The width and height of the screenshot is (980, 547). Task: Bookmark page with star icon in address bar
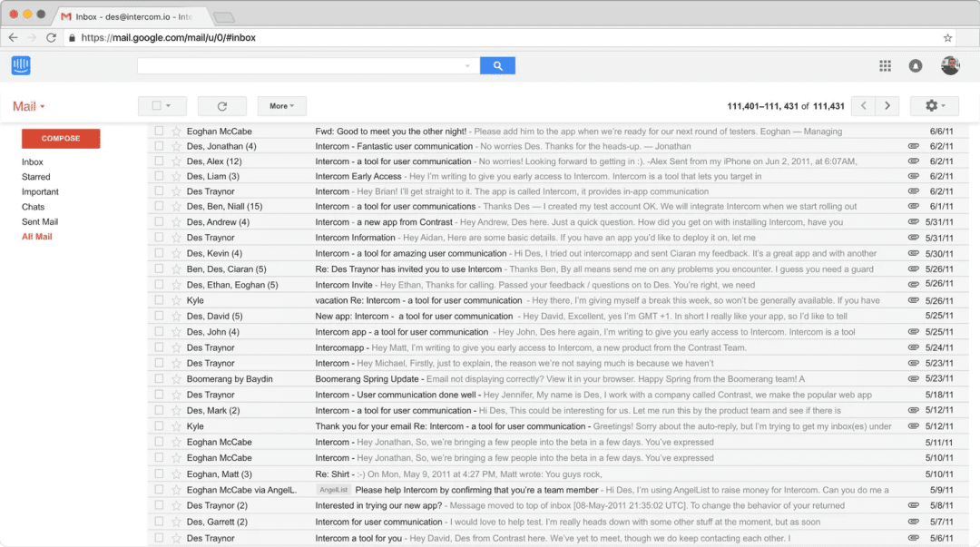tap(947, 38)
